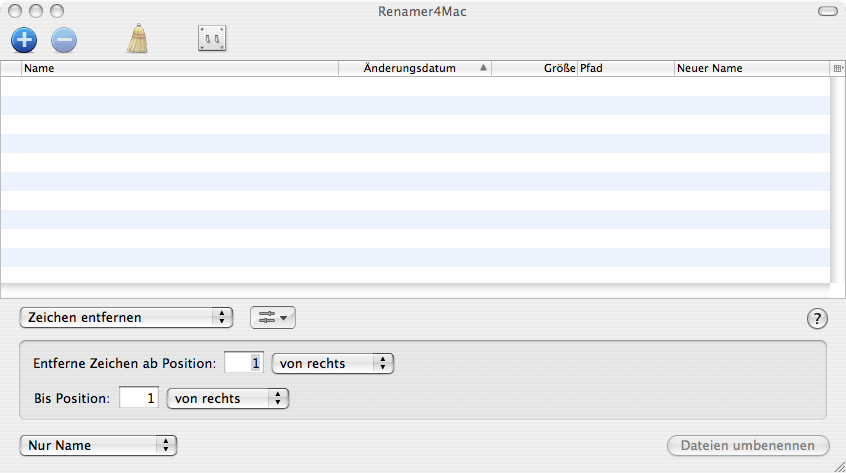Image resolution: width=846 pixels, height=473 pixels.
Task: Open the Bis Position von rechts dropdown
Action: pos(228,398)
